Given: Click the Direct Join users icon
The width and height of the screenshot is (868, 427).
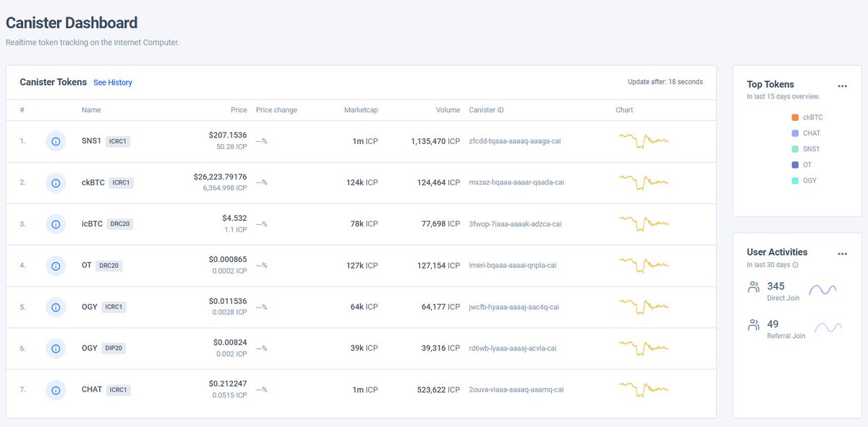Looking at the screenshot, I should [x=754, y=287].
